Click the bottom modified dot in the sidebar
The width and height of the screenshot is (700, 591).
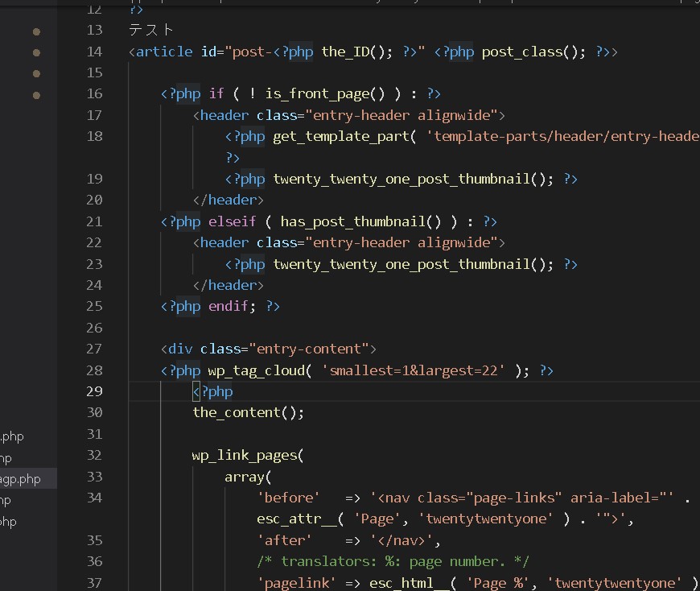click(x=36, y=95)
